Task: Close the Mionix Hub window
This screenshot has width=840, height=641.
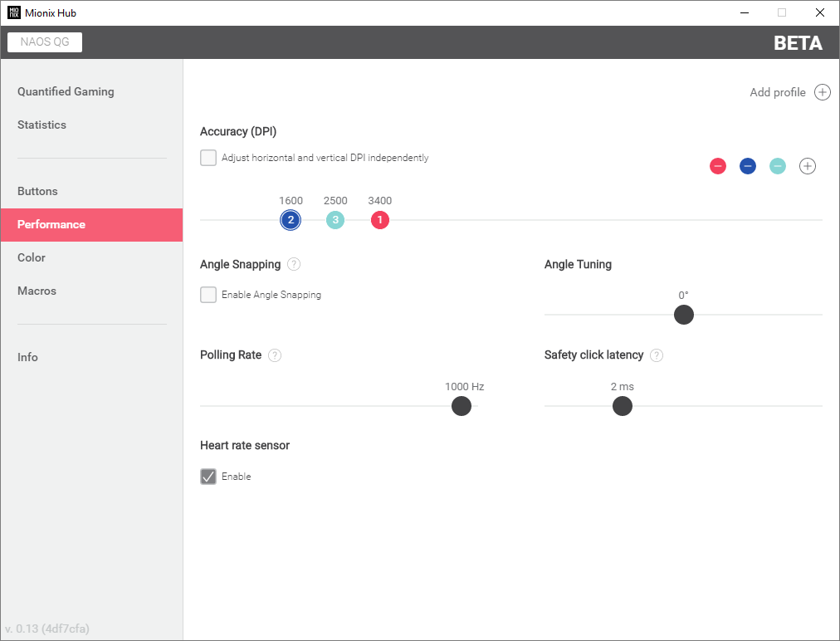Action: [819, 12]
